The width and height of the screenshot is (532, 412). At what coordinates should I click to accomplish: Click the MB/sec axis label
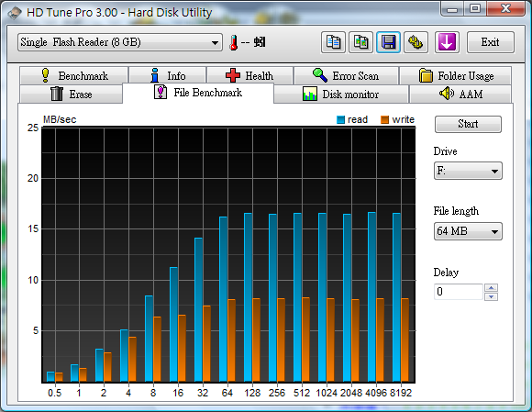coord(60,120)
